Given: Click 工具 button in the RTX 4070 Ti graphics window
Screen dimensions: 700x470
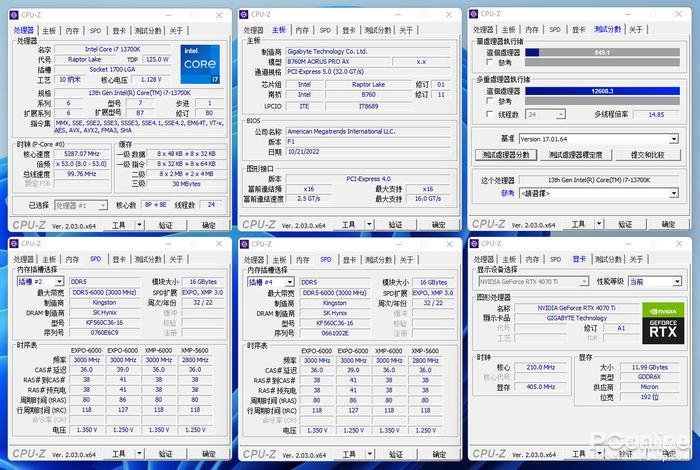Looking at the screenshot, I should click(579, 454).
